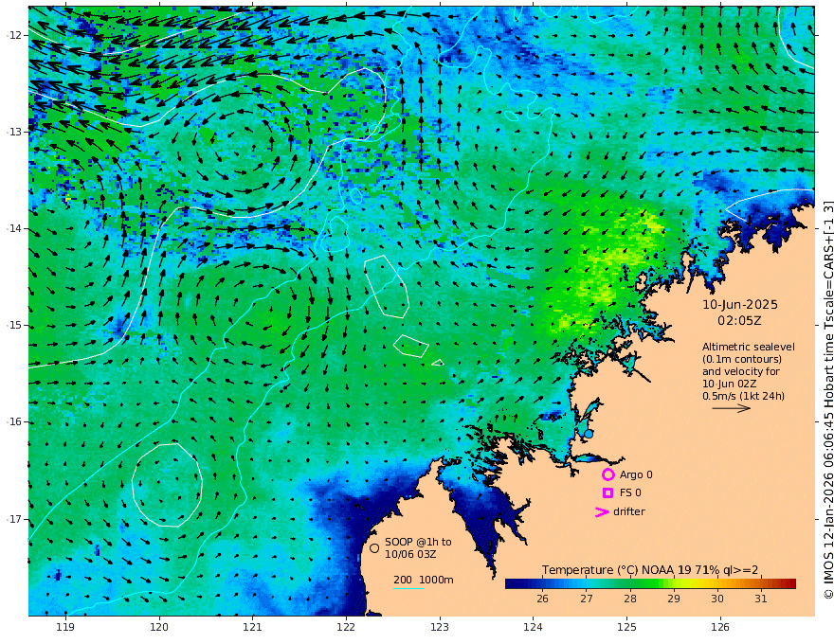Click the longitude axis label 122
The image size is (834, 644).
click(346, 628)
